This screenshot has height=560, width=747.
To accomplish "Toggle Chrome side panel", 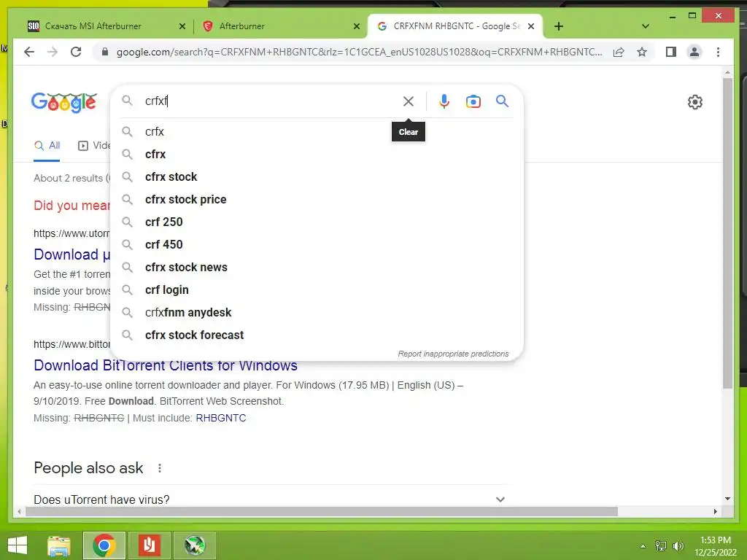I will (671, 52).
